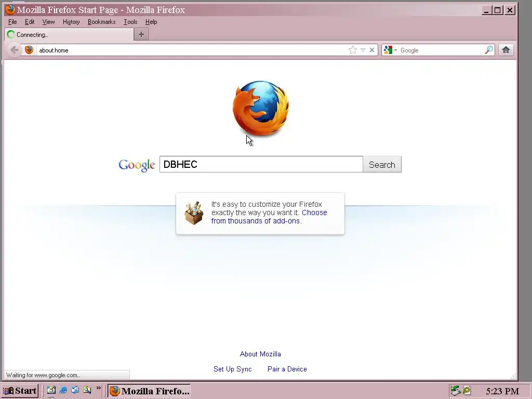The height and width of the screenshot is (399, 532).
Task: Click the add-ons toolbox icon
Action: coord(194,212)
